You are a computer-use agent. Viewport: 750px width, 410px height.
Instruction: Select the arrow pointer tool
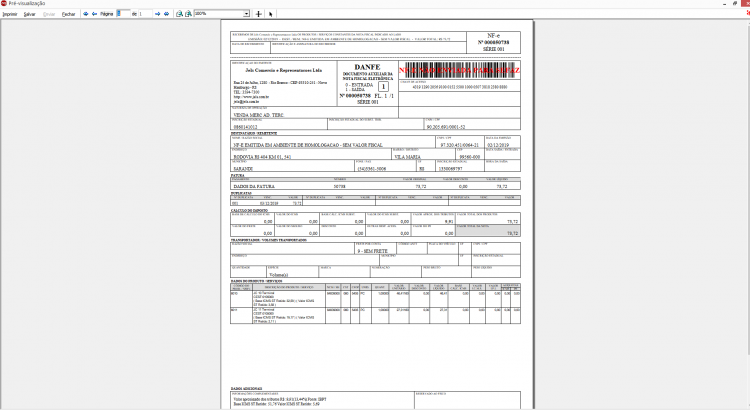[270, 14]
